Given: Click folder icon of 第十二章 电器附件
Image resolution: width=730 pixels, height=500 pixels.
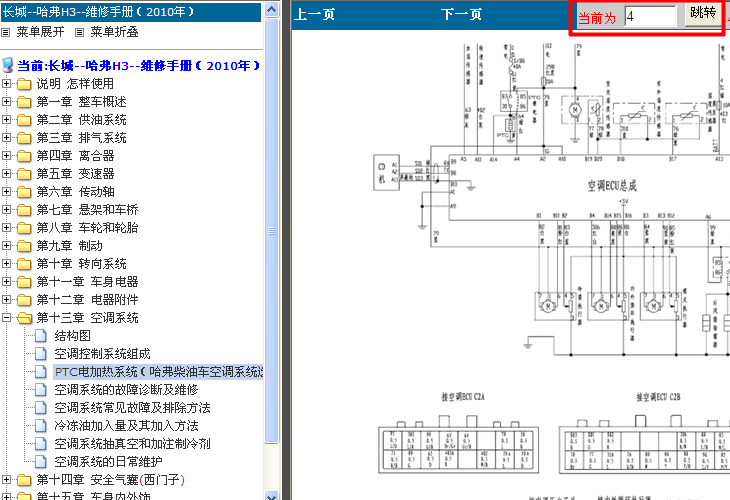Looking at the screenshot, I should pyautogui.click(x=24, y=300).
